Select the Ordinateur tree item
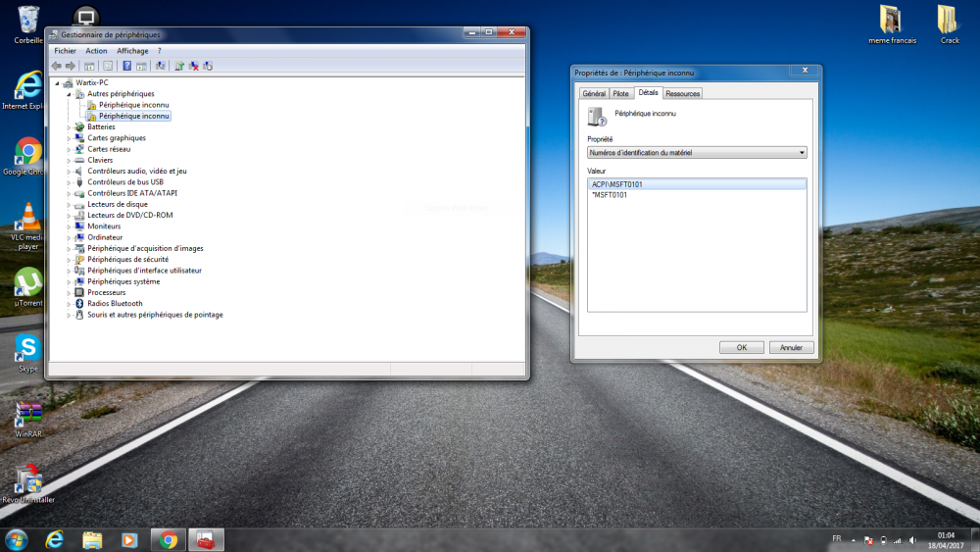The image size is (980, 552). [x=105, y=237]
